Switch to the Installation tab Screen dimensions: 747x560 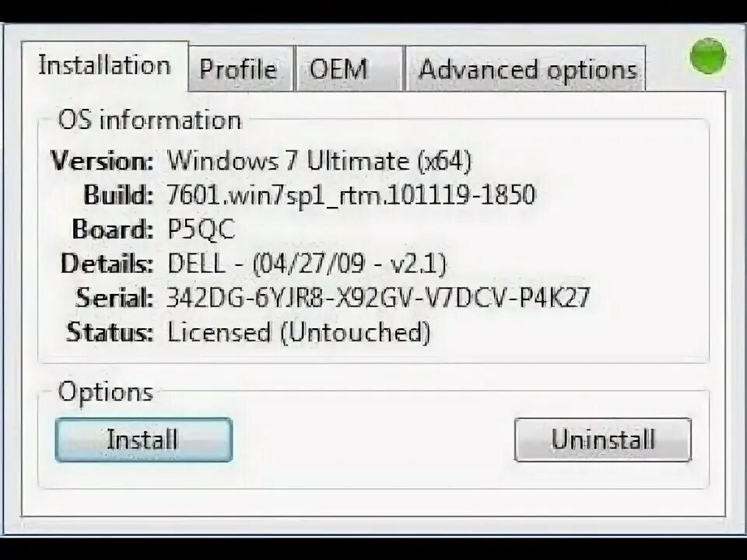(x=105, y=65)
